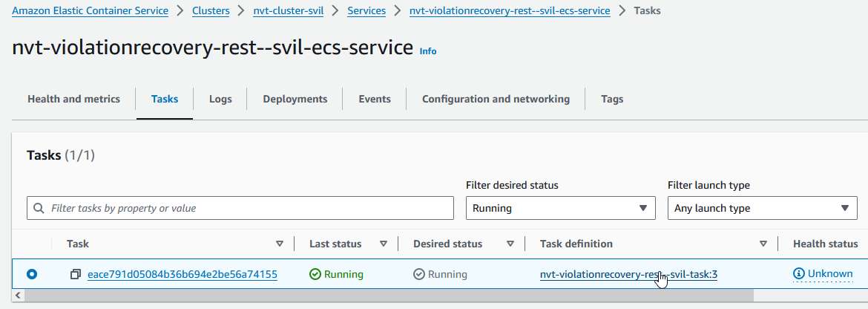Switch to Health and metrics tab
The height and width of the screenshot is (309, 868).
(73, 99)
